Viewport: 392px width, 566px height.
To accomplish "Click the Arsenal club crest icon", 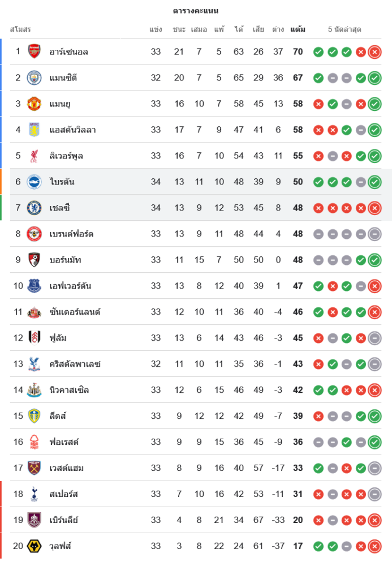I will pyautogui.click(x=35, y=52).
